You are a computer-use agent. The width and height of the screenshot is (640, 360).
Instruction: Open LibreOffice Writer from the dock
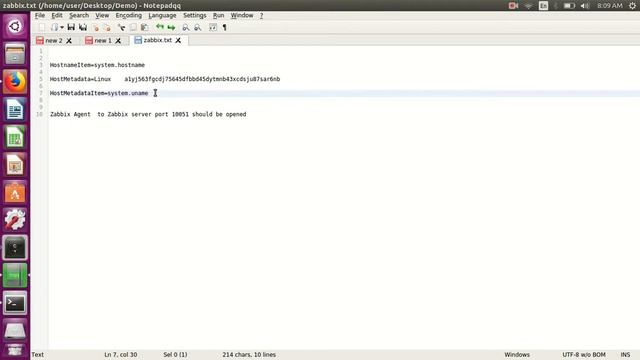coord(15,109)
